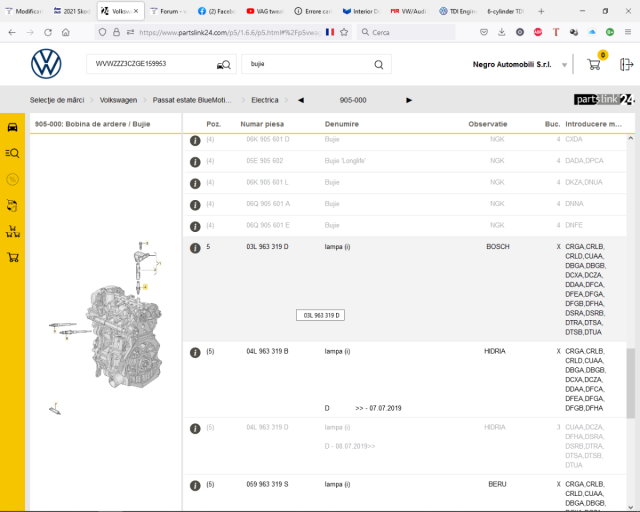Image resolution: width=640 pixels, height=512 pixels.
Task: Show info for part 06Q 905 601 E
Action: click(195, 227)
